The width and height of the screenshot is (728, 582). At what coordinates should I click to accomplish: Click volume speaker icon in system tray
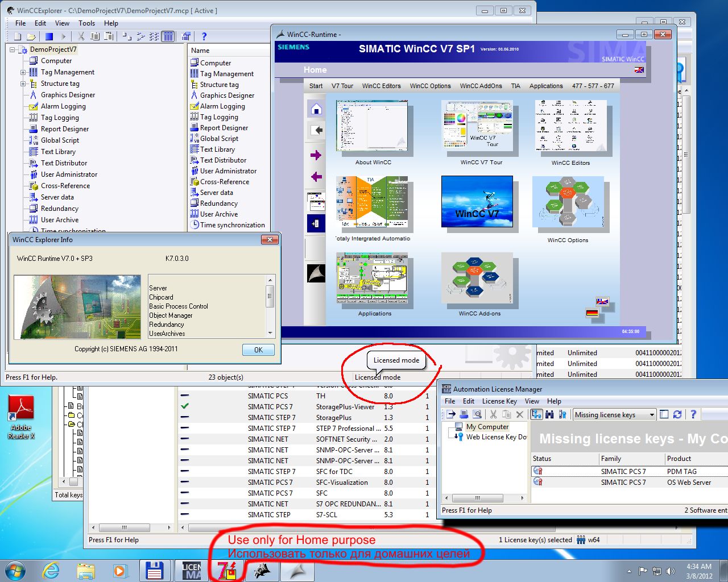pyautogui.click(x=671, y=571)
